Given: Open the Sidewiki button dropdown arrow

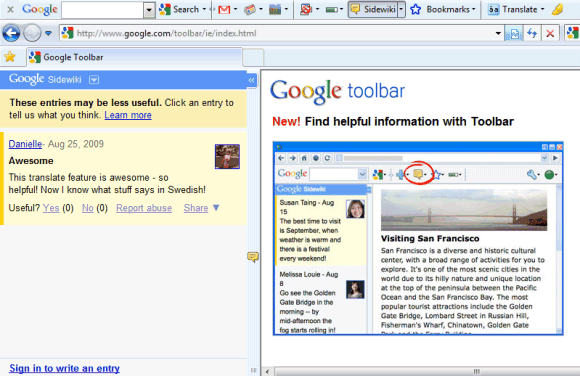Looking at the screenshot, I should coord(401,10).
